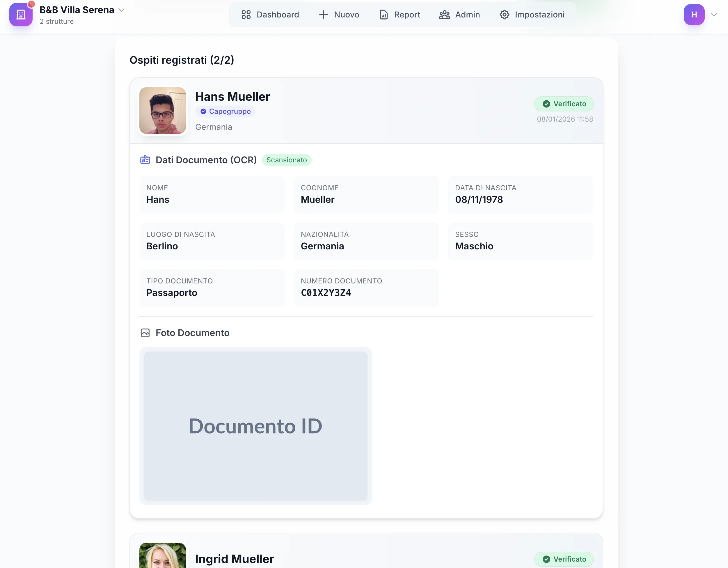This screenshot has width=728, height=568.
Task: Click the Admin users icon
Action: tap(444, 15)
